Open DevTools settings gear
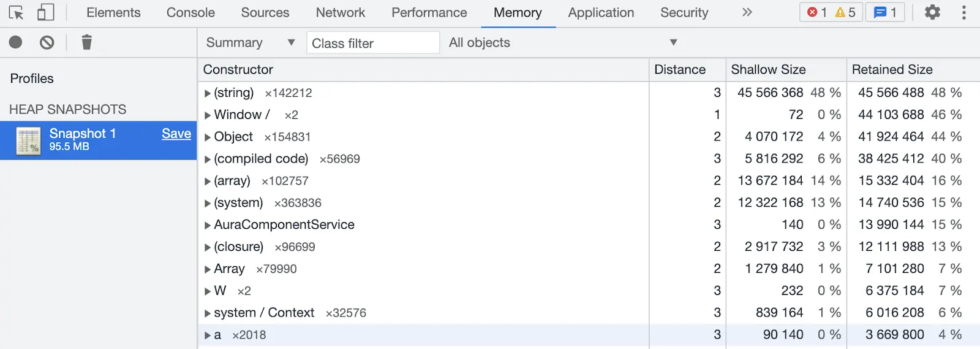Viewport: 980px width, 349px height. click(x=932, y=12)
